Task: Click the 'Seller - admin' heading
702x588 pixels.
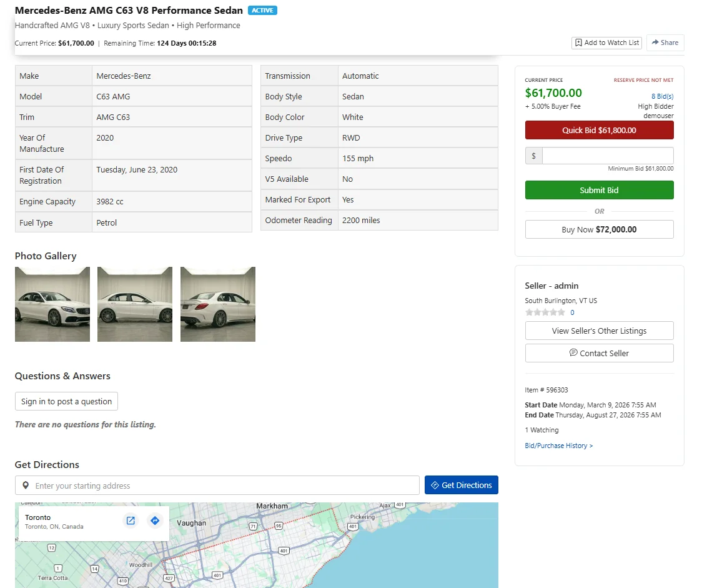Action: point(551,286)
